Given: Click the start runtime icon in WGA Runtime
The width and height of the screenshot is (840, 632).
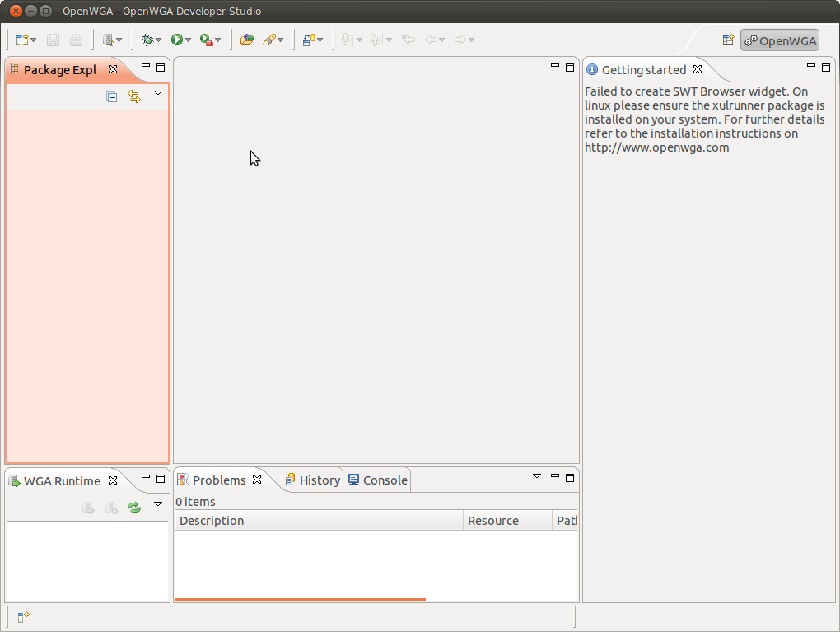Looking at the screenshot, I should tap(88, 508).
